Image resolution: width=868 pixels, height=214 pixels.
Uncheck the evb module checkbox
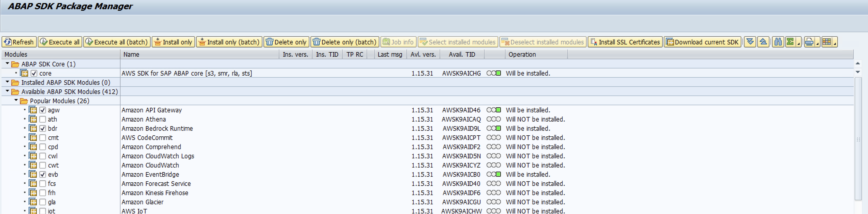(x=43, y=175)
